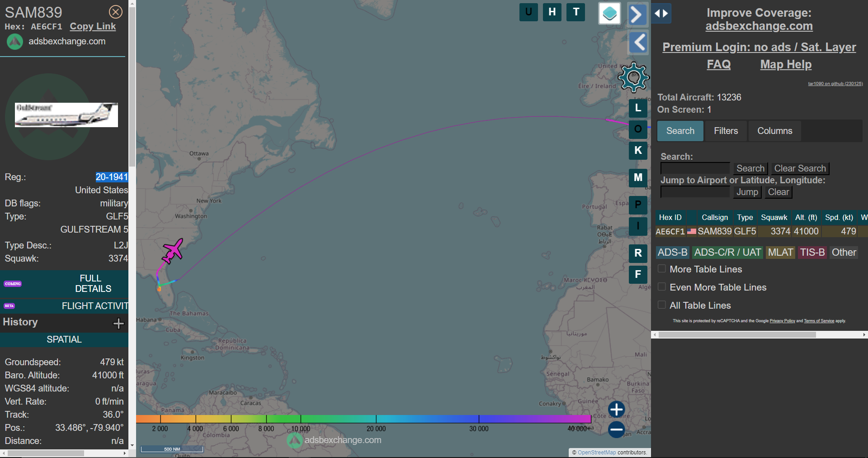
Task: Sort table by Hex ID column
Action: coord(670,217)
